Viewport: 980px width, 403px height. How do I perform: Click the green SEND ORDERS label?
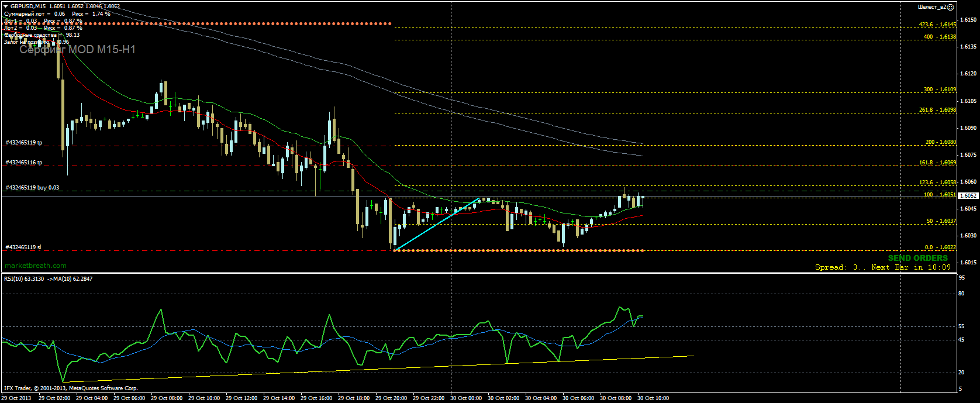[918, 258]
